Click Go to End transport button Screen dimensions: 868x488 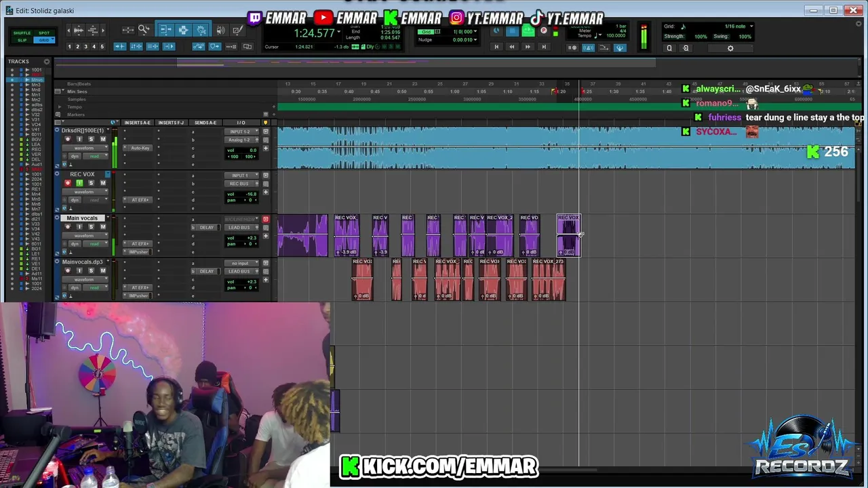[x=544, y=47]
